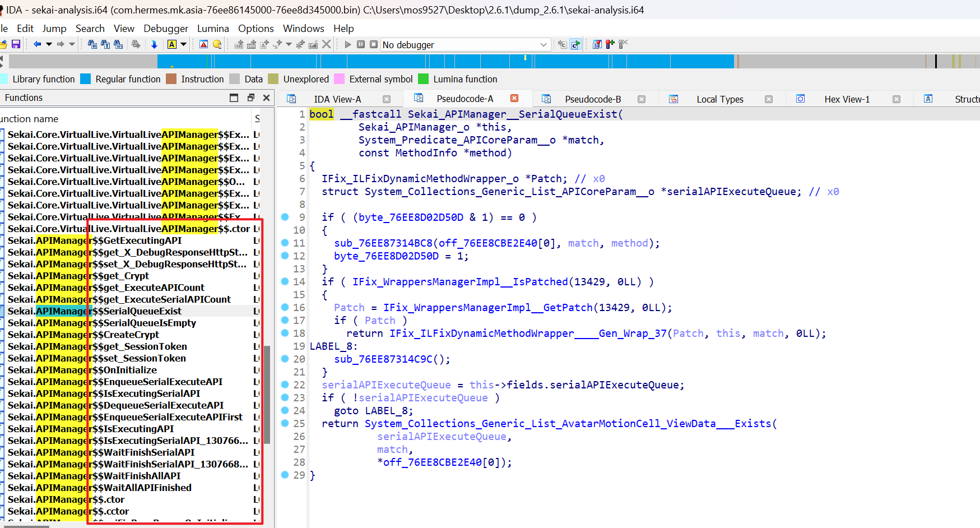This screenshot has height=528, width=980.
Task: Click the delete breakpoints toolbar icon
Action: coord(623,44)
